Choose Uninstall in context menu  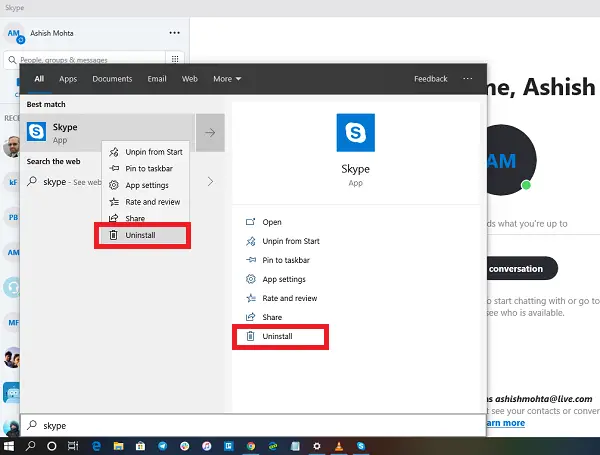(143, 235)
